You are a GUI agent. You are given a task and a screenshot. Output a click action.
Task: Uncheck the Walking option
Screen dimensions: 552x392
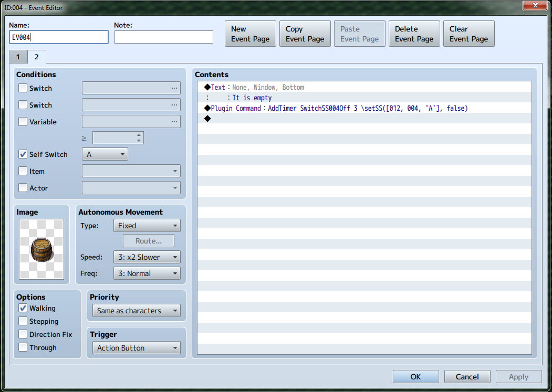tap(23, 308)
